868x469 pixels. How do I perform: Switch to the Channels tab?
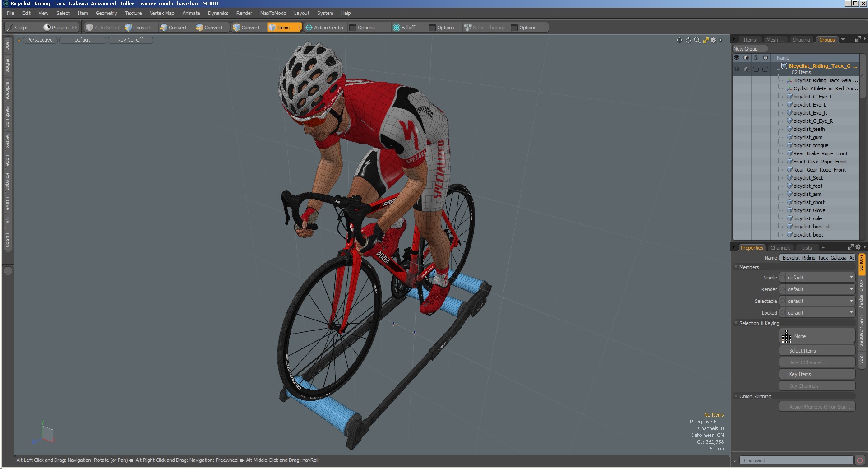click(x=780, y=248)
